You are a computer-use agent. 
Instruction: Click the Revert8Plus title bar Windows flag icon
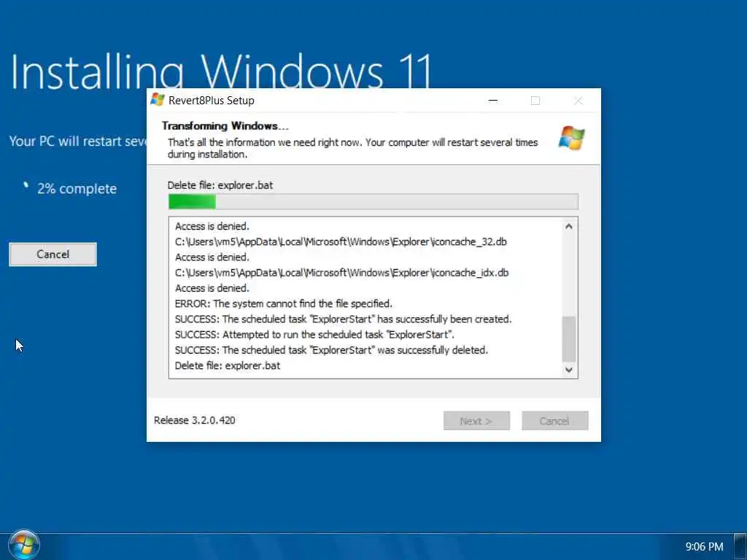tap(158, 100)
